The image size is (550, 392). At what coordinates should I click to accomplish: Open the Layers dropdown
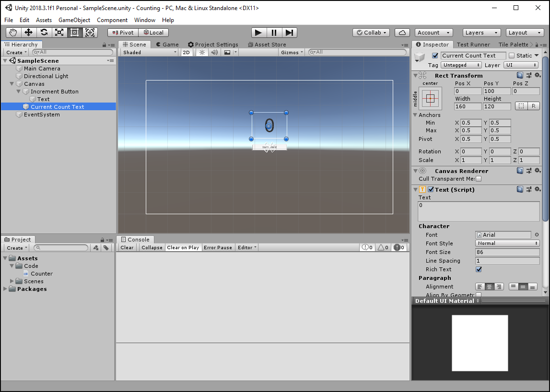coord(481,32)
